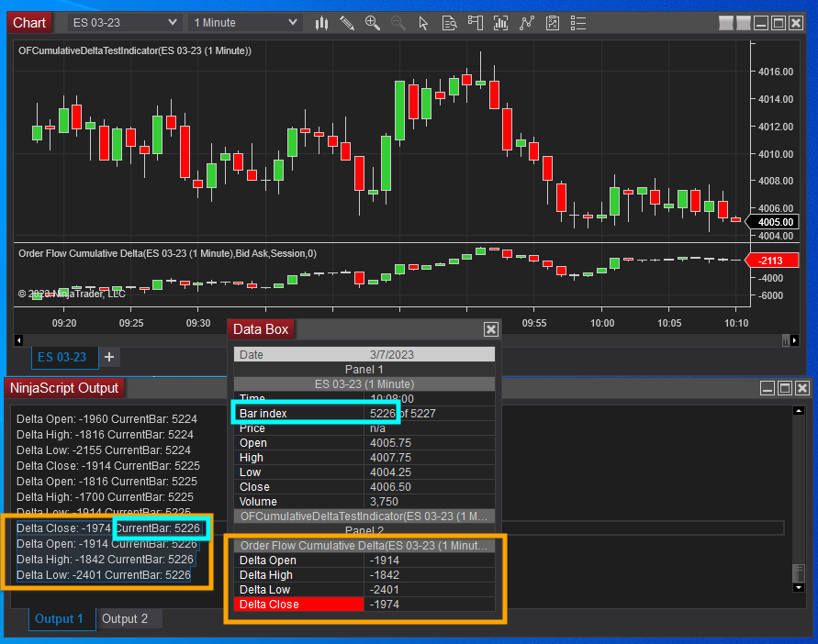Open the properties list icon

pos(578,23)
